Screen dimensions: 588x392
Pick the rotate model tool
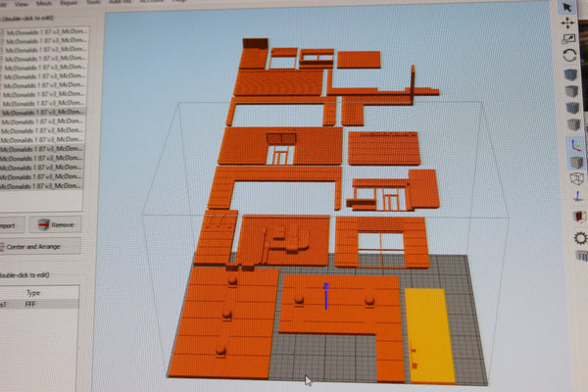pyautogui.click(x=570, y=55)
